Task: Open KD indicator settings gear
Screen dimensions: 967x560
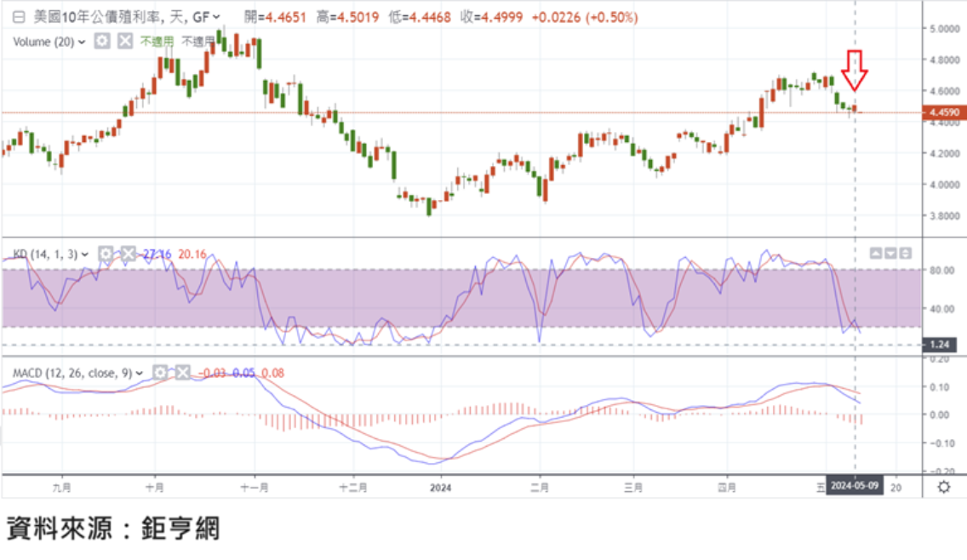Action: tap(106, 254)
